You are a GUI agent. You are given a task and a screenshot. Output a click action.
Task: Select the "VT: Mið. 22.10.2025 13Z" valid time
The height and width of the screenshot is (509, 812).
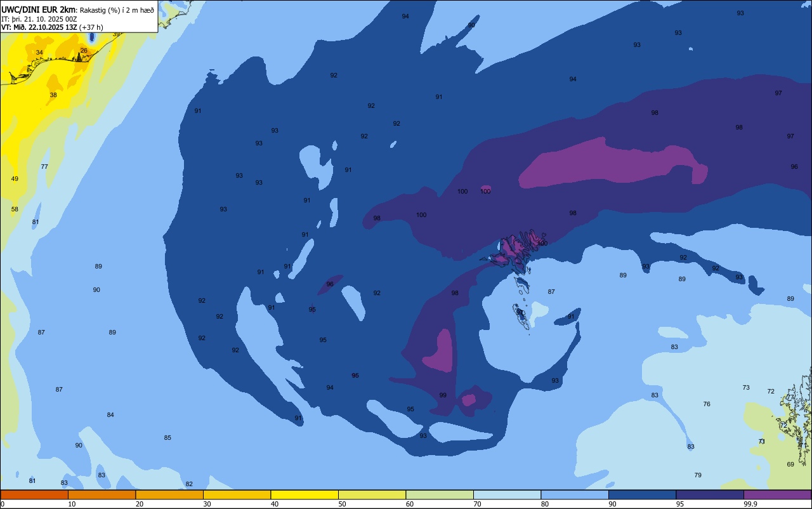point(39,27)
